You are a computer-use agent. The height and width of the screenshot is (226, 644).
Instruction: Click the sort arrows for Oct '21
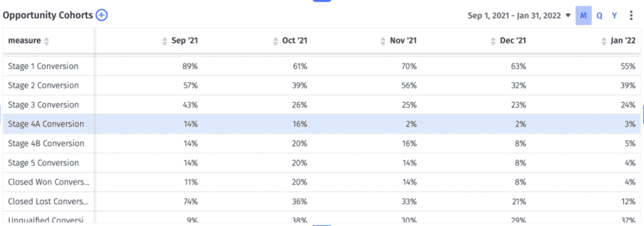(x=276, y=41)
